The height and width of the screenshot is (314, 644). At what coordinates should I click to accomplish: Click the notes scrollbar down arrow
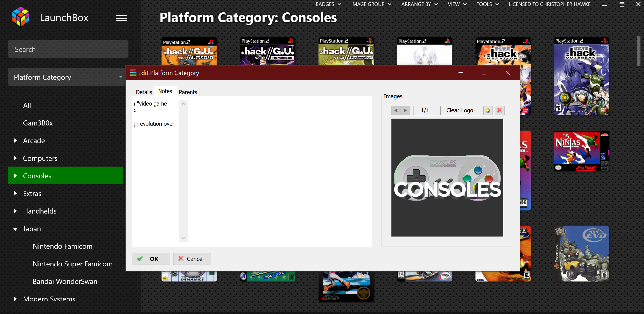pos(183,238)
